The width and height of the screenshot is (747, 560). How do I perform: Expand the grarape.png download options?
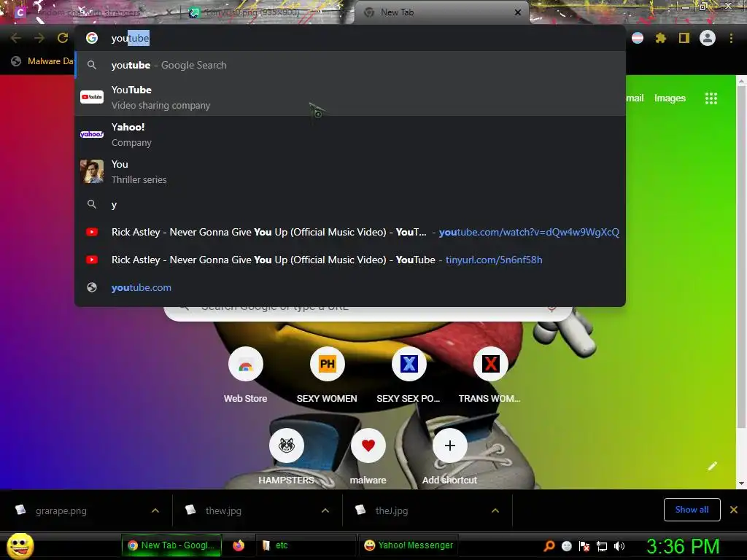(x=155, y=510)
